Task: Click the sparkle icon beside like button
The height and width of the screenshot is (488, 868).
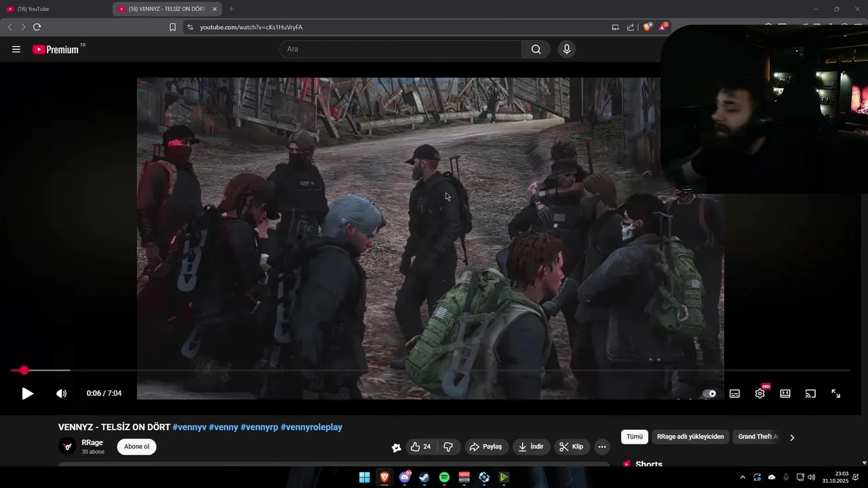Action: 396,447
